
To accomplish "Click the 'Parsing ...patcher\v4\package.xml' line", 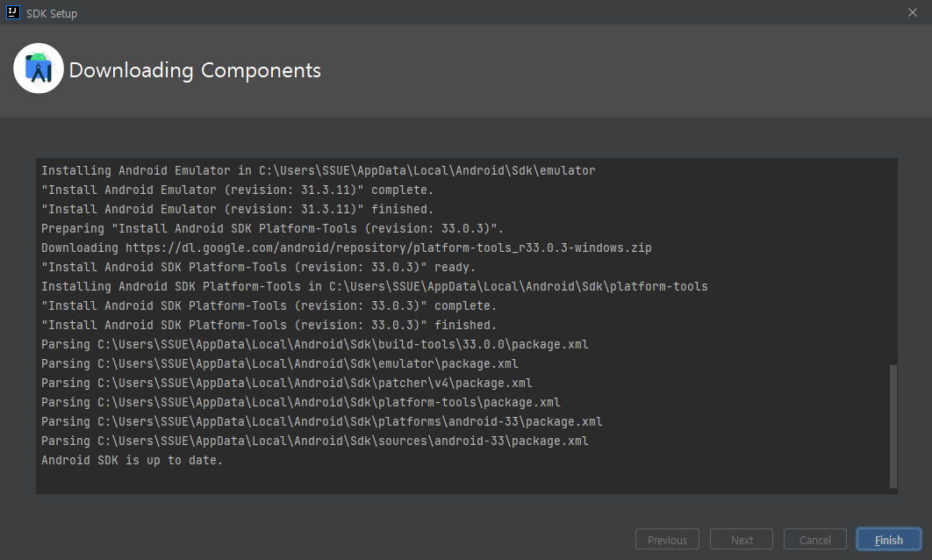I will pos(286,383).
